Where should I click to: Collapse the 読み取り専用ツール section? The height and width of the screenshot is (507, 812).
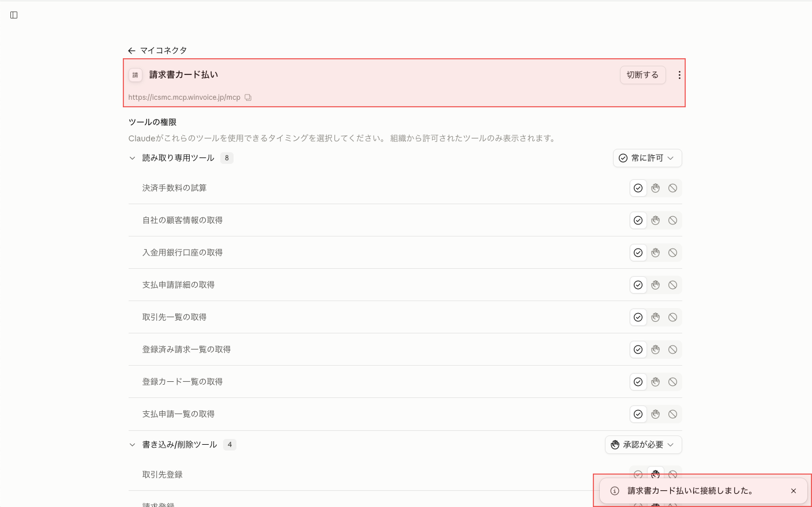132,158
